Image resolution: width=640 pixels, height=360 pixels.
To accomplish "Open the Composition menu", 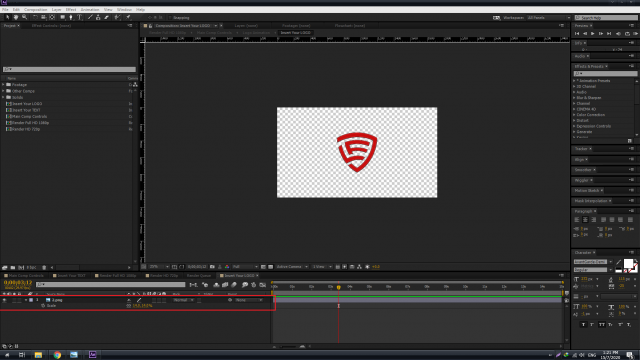I will click(x=36, y=9).
